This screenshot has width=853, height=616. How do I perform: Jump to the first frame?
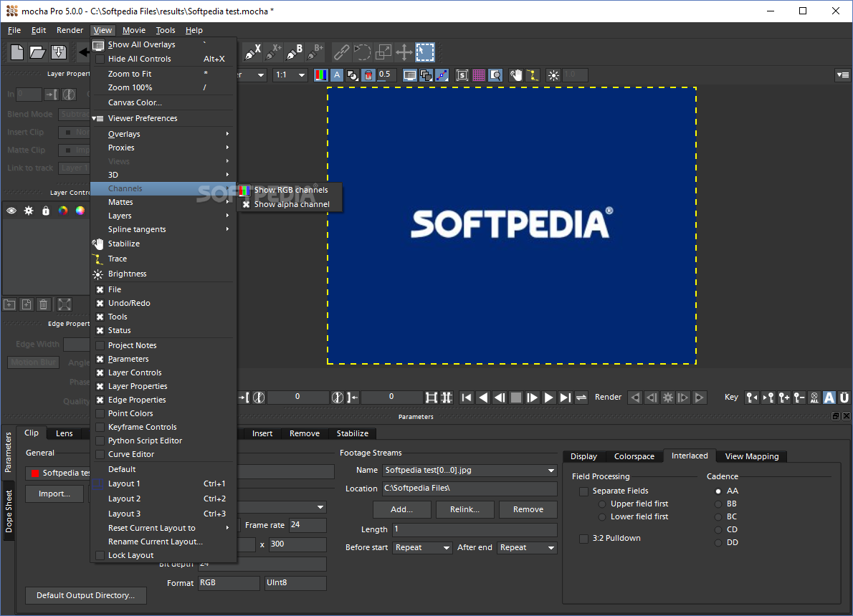[466, 398]
